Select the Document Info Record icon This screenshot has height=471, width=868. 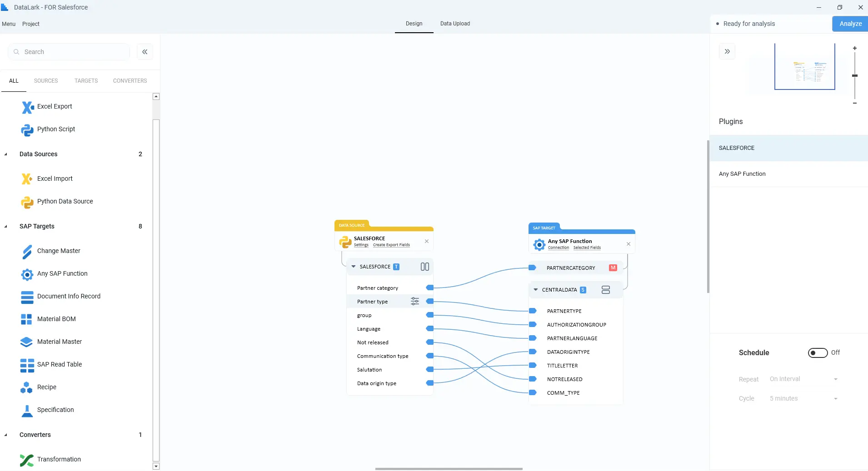click(27, 297)
